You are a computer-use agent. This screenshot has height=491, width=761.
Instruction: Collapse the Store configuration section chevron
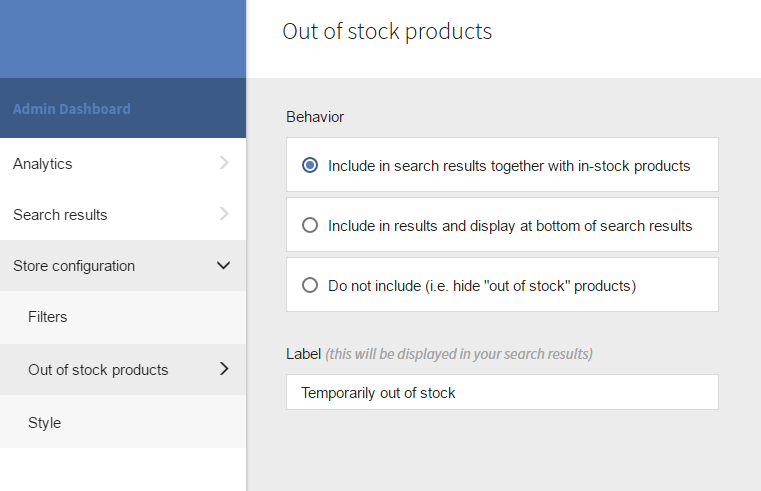click(224, 265)
